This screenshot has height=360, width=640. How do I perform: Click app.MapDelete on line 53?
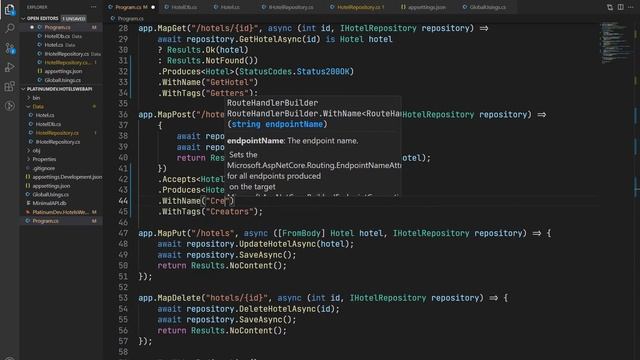[x=169, y=298]
